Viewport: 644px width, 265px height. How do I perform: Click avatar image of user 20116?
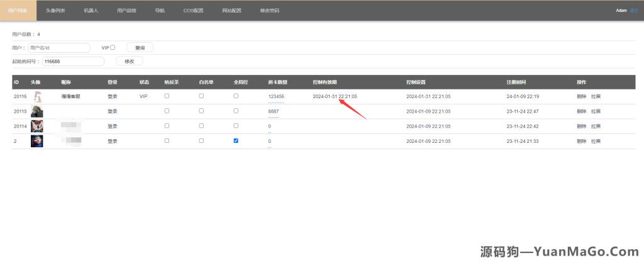click(37, 96)
